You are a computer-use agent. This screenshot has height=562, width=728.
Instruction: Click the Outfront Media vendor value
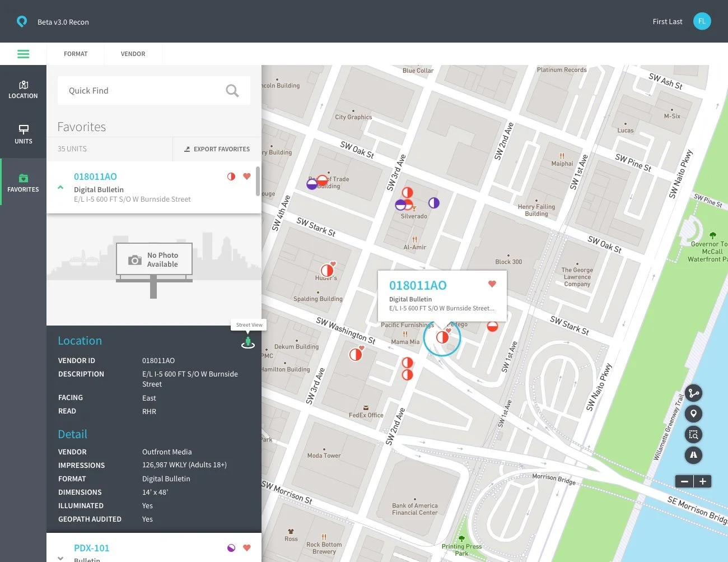tap(167, 452)
